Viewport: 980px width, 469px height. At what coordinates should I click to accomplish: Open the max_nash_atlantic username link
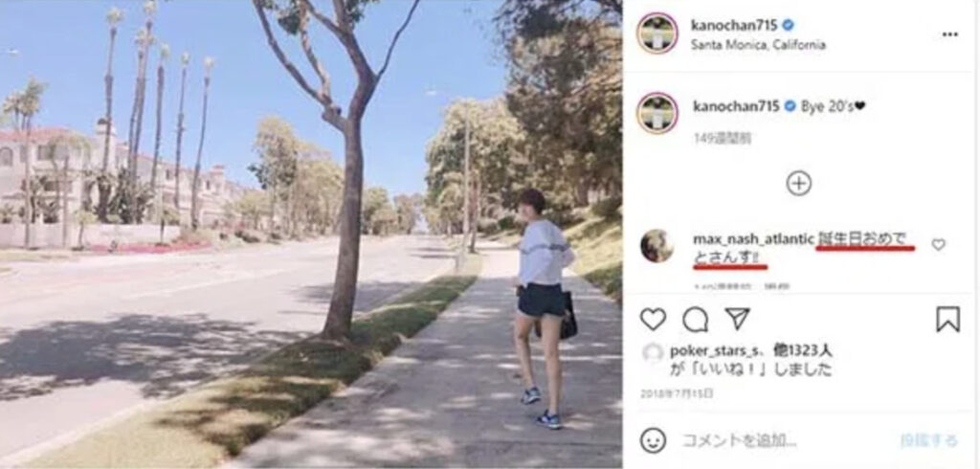point(753,239)
